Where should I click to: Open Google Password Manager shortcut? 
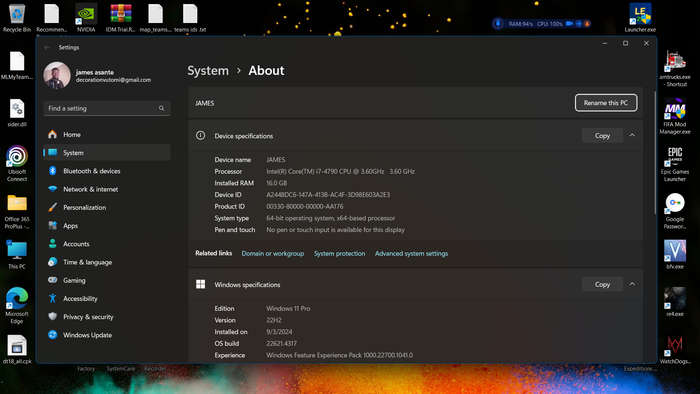coord(675,211)
